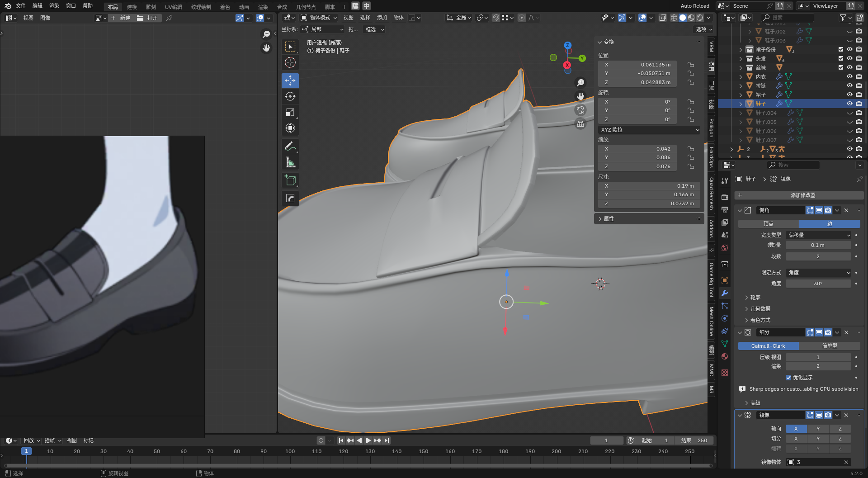Screen dimensions: 868x478
Task: Switch to the UV编辑 workspace tab
Action: 173,7
